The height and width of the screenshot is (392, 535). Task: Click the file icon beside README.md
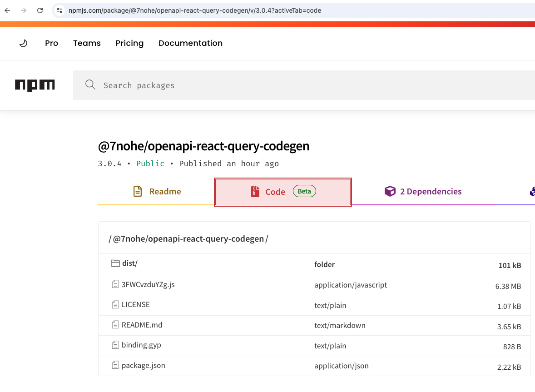tap(115, 324)
